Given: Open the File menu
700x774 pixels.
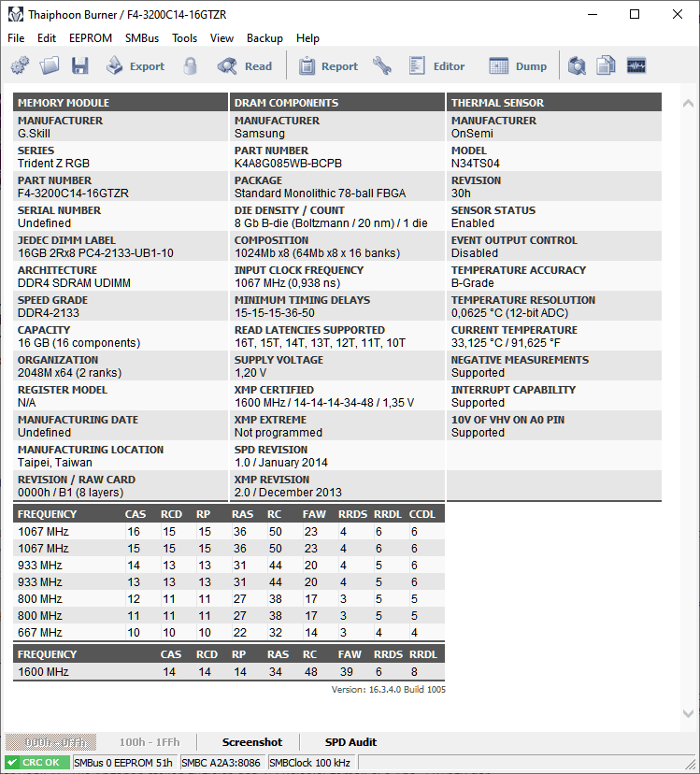Looking at the screenshot, I should [x=16, y=38].
